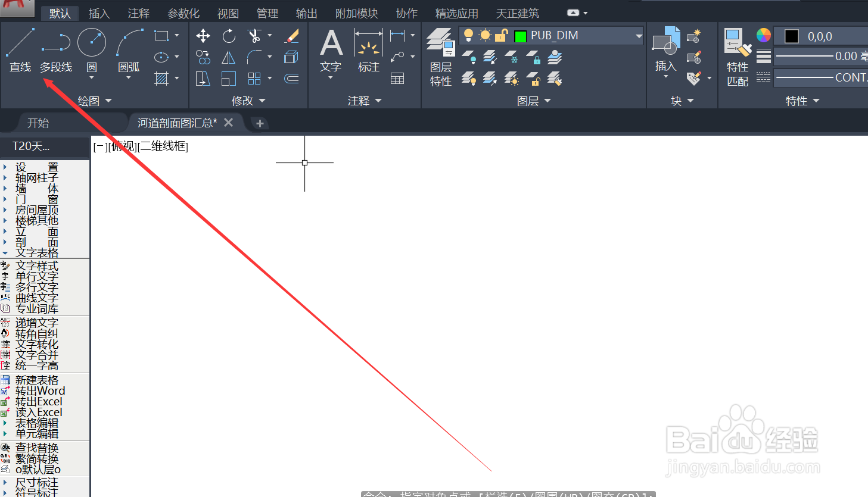Open the 天正建筑 ribbon tab
The width and height of the screenshot is (868, 497).
click(x=518, y=13)
